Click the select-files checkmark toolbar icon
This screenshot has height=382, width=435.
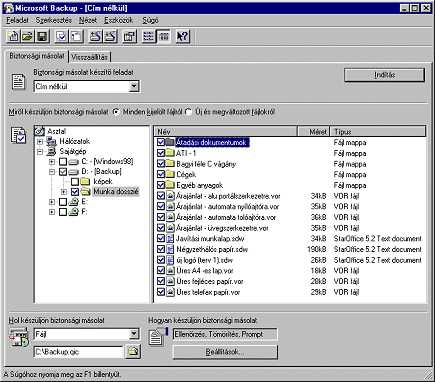(61, 36)
